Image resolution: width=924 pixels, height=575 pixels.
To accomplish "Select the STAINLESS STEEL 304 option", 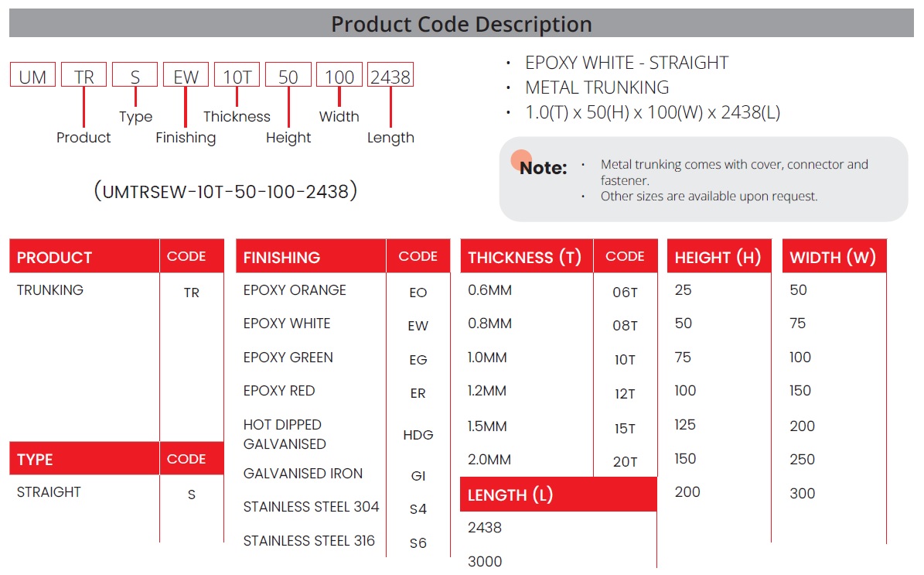I will tap(310, 507).
